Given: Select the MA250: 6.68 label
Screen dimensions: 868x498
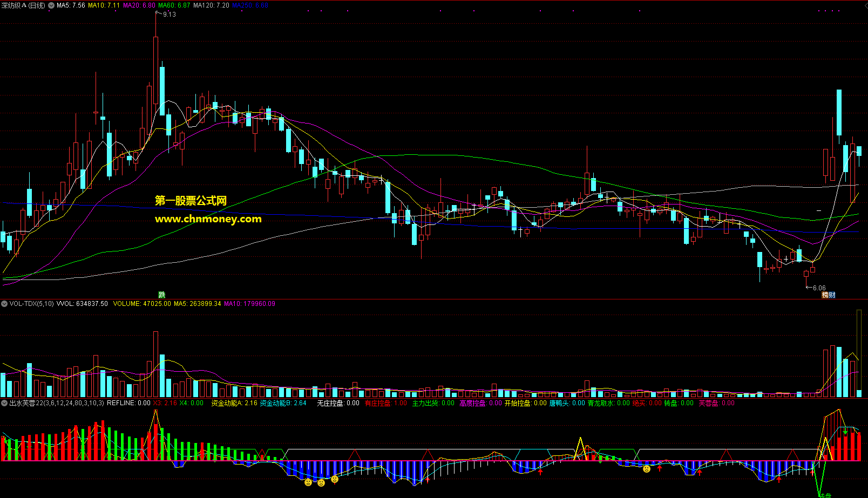Looking at the screenshot, I should click(250, 5).
